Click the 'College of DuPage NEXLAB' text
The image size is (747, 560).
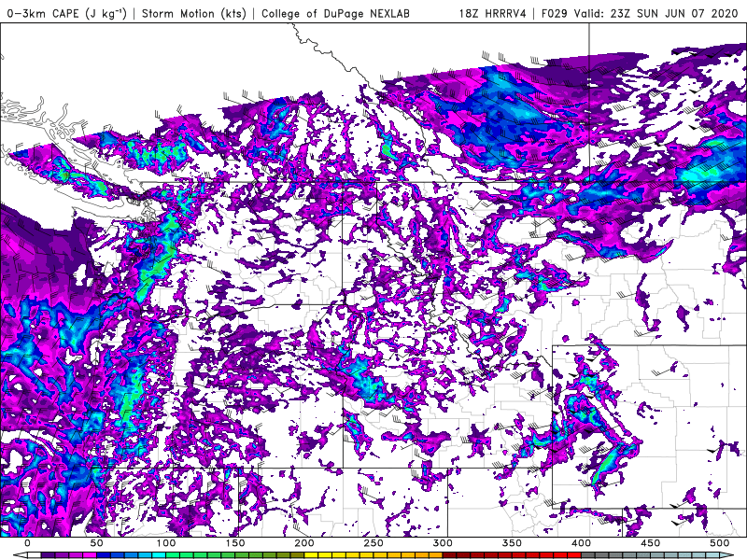(x=335, y=13)
